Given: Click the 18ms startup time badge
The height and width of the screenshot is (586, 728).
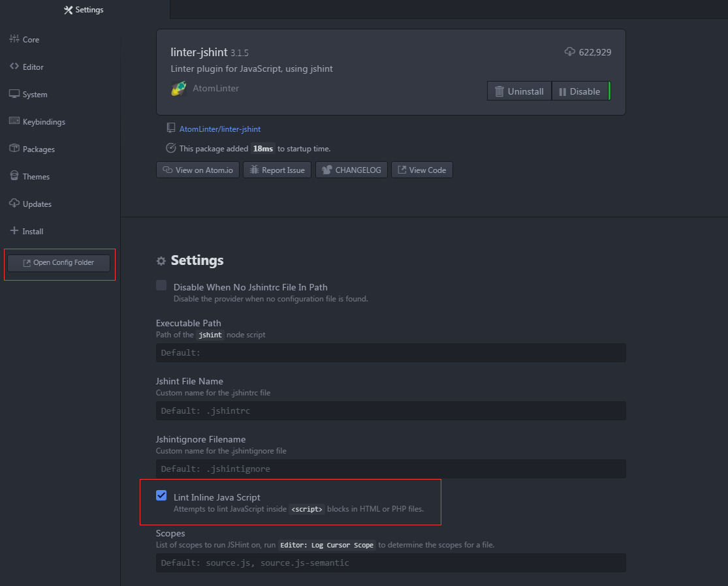Looking at the screenshot, I should pyautogui.click(x=262, y=149).
